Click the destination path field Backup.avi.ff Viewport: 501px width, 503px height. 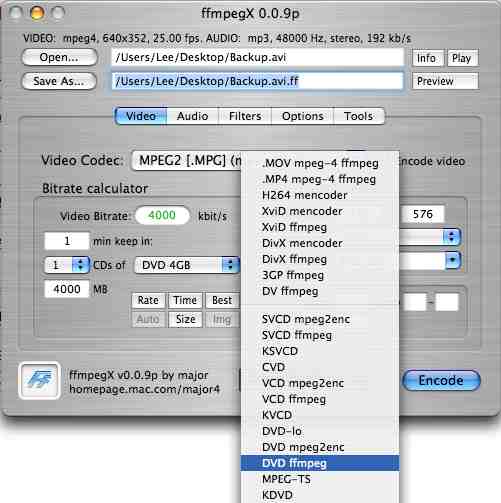(257, 81)
